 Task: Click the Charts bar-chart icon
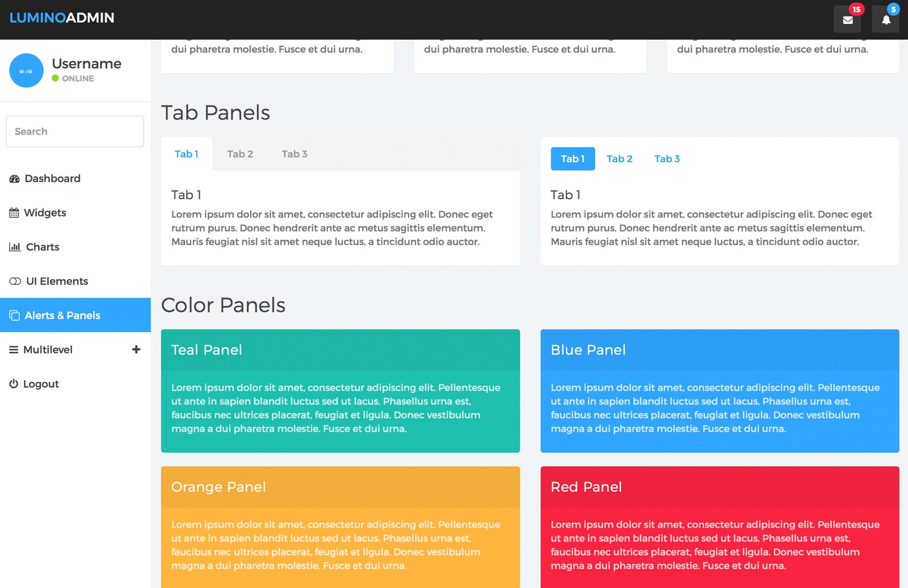[15, 247]
